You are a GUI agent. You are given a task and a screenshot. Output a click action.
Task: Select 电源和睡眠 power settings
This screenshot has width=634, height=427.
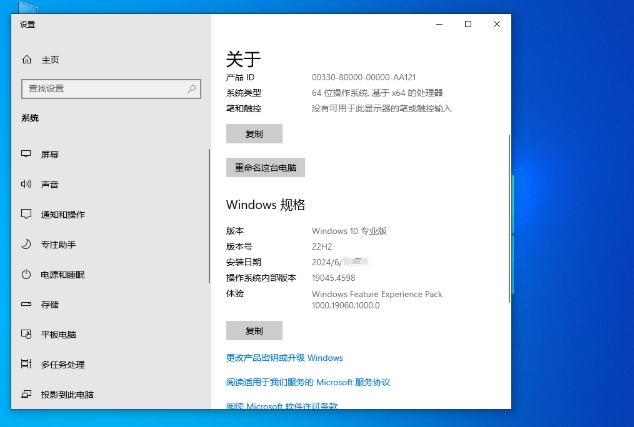pyautogui.click(x=62, y=275)
